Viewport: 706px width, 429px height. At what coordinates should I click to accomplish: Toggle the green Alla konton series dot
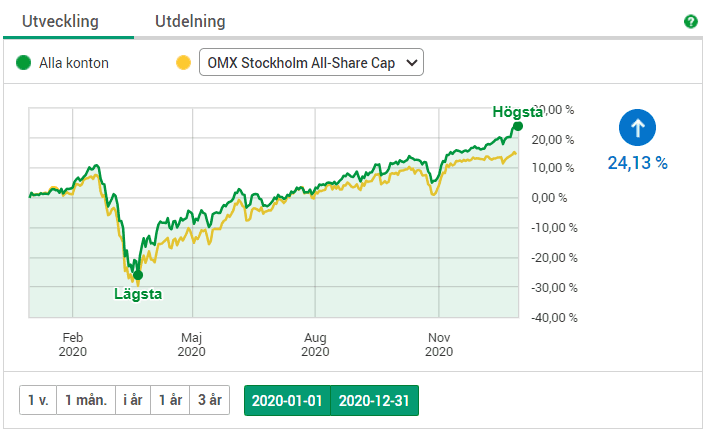(x=24, y=63)
